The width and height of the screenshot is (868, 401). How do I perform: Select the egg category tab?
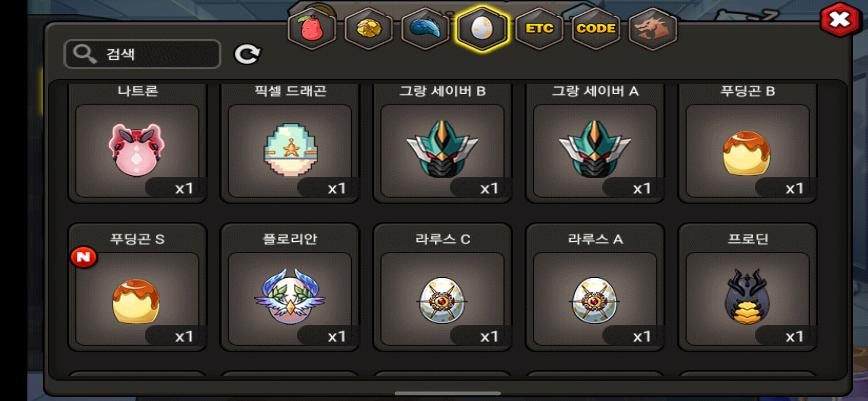[482, 29]
